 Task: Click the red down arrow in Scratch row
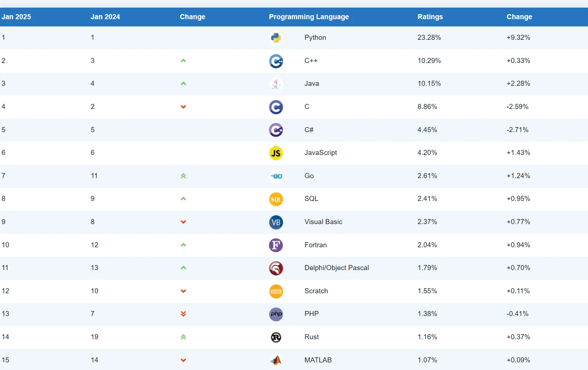(x=183, y=291)
